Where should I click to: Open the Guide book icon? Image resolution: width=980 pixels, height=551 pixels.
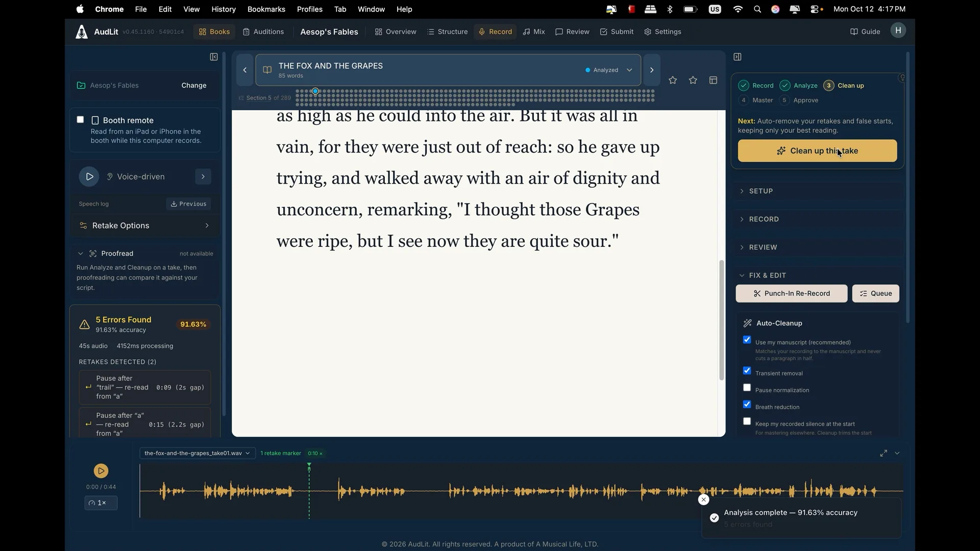coord(854,32)
